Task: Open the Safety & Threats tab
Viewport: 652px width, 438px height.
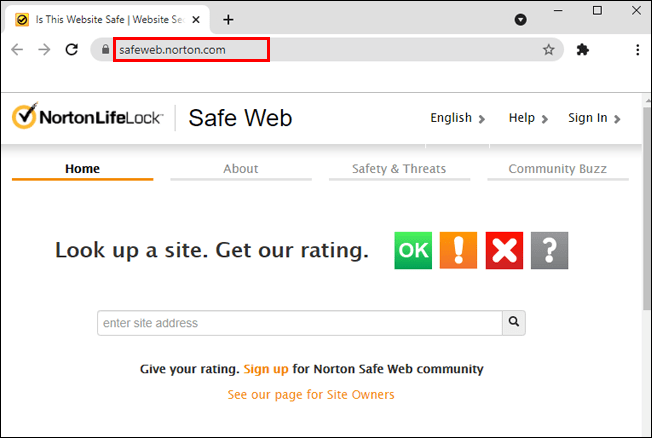Action: (399, 169)
